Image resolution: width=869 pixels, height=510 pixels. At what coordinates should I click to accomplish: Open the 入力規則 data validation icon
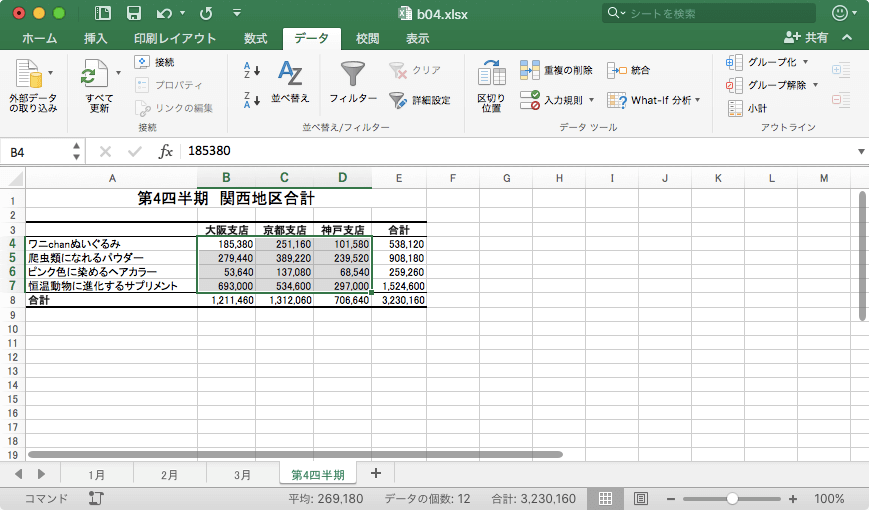(529, 100)
